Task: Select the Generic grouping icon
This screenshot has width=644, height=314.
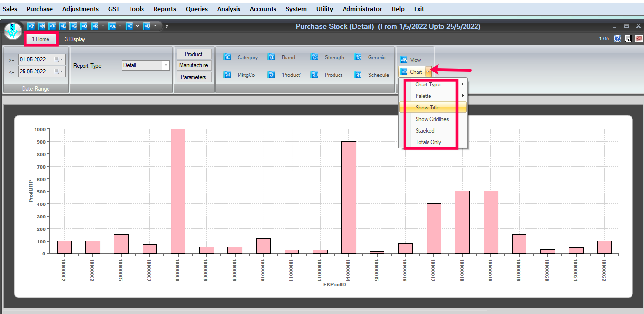Action: [x=358, y=57]
